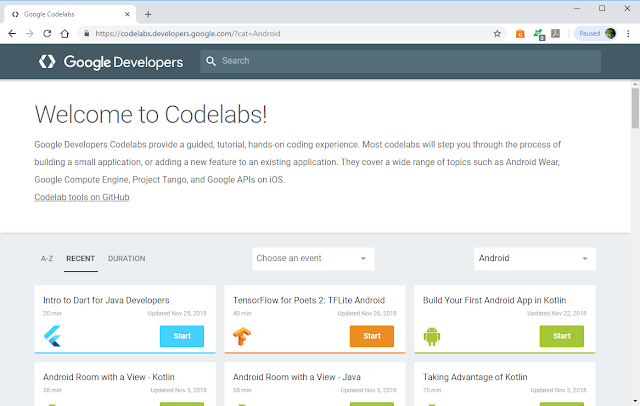This screenshot has width=640, height=406.
Task: Click 'Updated Nov 29, 2018' text
Action: pyautogui.click(x=177, y=313)
